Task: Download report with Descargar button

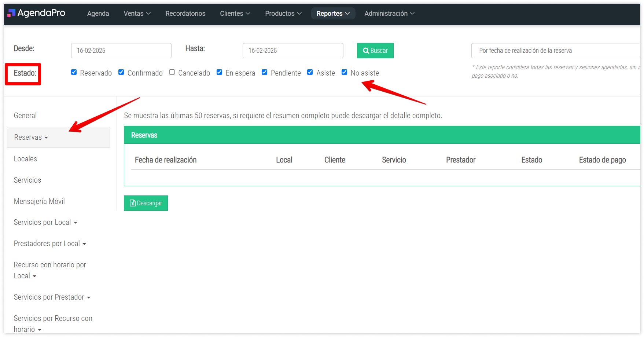Action: pyautogui.click(x=146, y=203)
